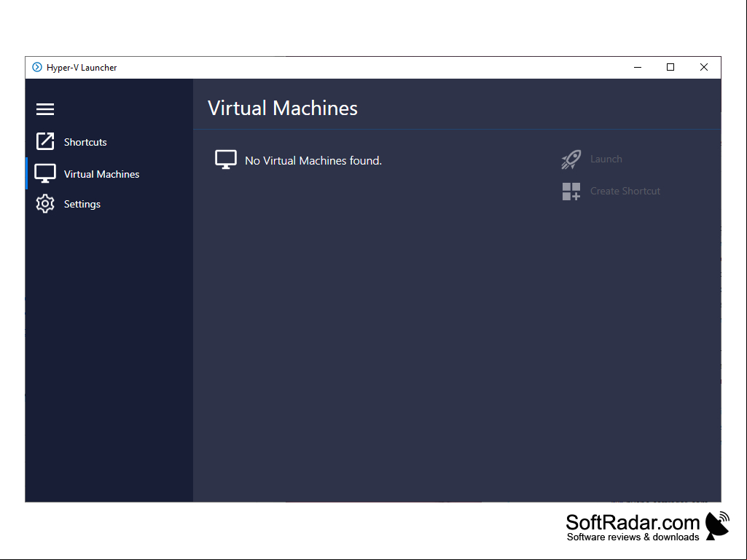The image size is (747, 560).
Task: Click the monitor icon beside No Virtual Machines found
Action: tap(226, 159)
